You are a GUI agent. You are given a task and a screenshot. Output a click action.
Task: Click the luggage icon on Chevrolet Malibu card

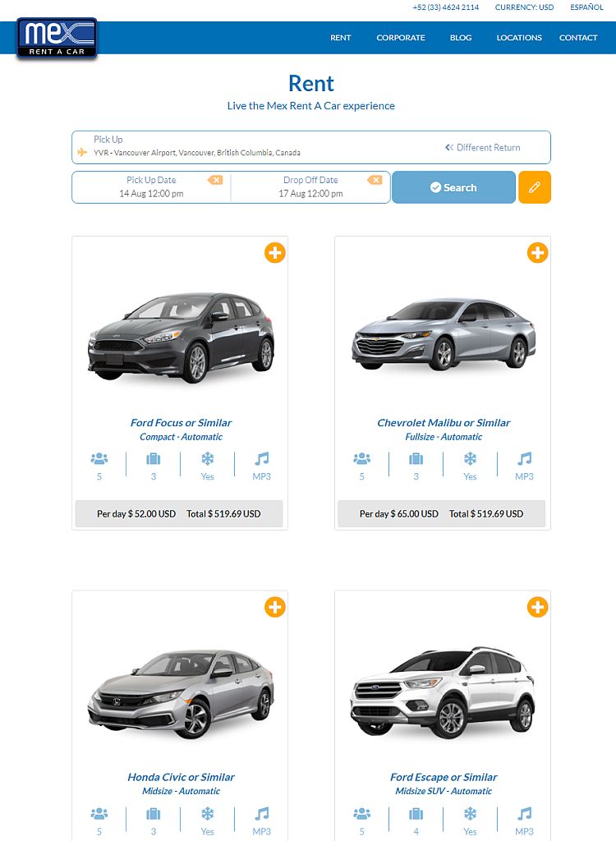416,458
